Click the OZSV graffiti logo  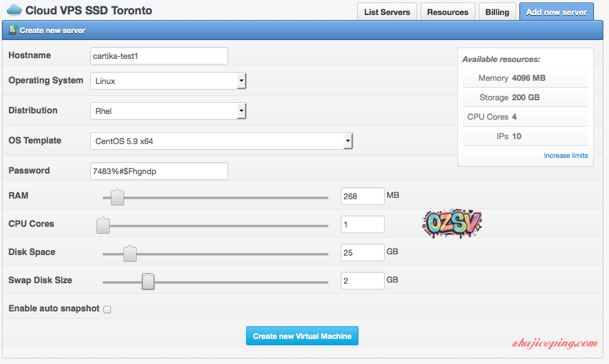point(452,222)
